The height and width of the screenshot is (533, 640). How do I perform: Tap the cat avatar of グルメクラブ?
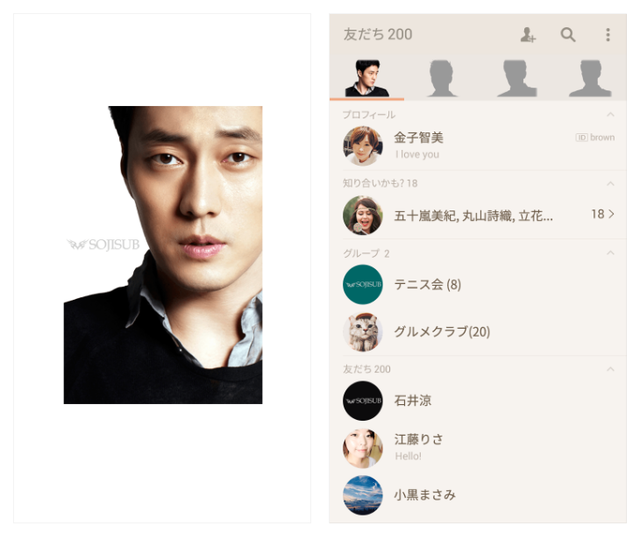click(362, 332)
